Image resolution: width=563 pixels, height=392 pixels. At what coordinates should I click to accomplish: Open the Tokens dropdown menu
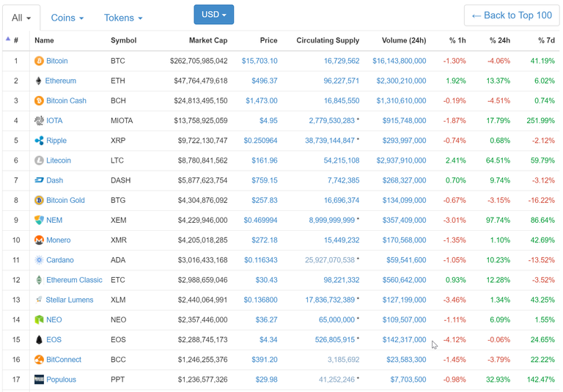[123, 18]
